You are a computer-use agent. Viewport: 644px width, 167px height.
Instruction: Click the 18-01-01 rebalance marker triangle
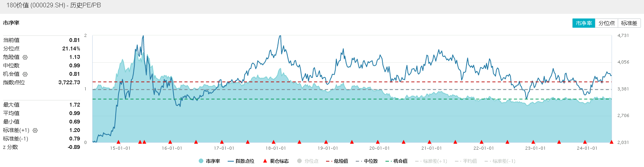[274, 142]
